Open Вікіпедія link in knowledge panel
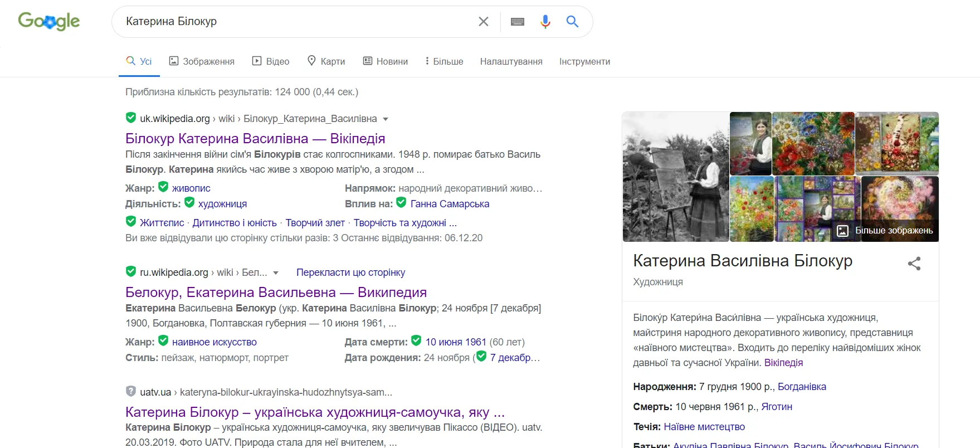980x448 pixels. [783, 363]
